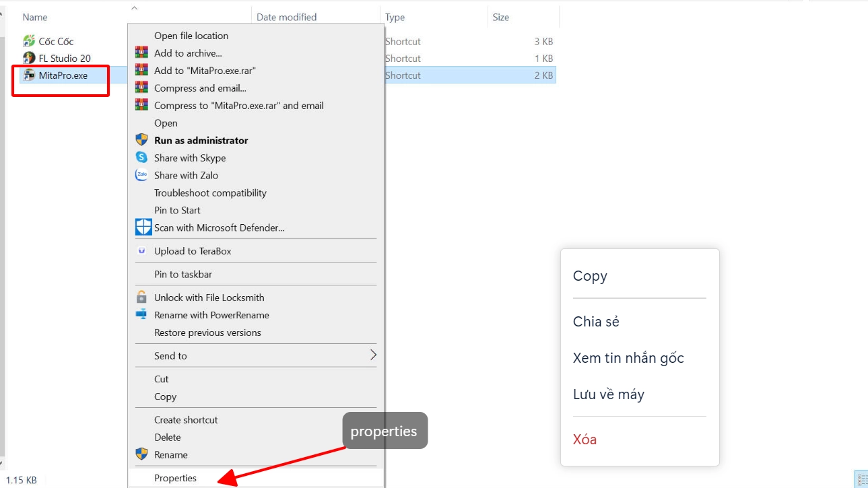
Task: Click the padlock icon for File Locksmith
Action: tap(141, 297)
